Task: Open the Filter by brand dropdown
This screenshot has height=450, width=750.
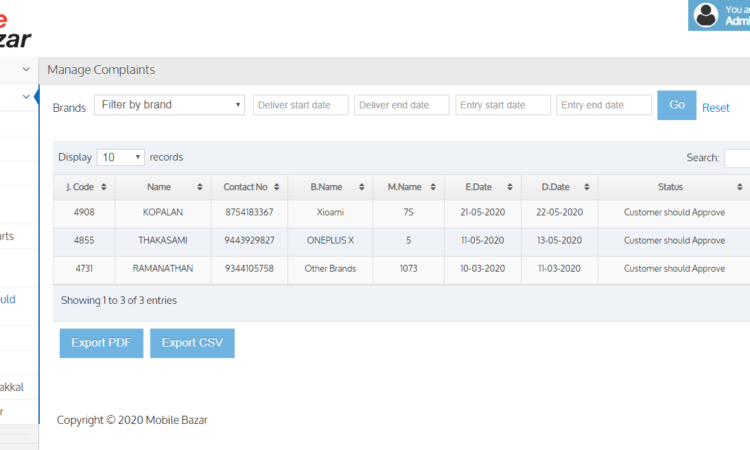Action: click(169, 105)
